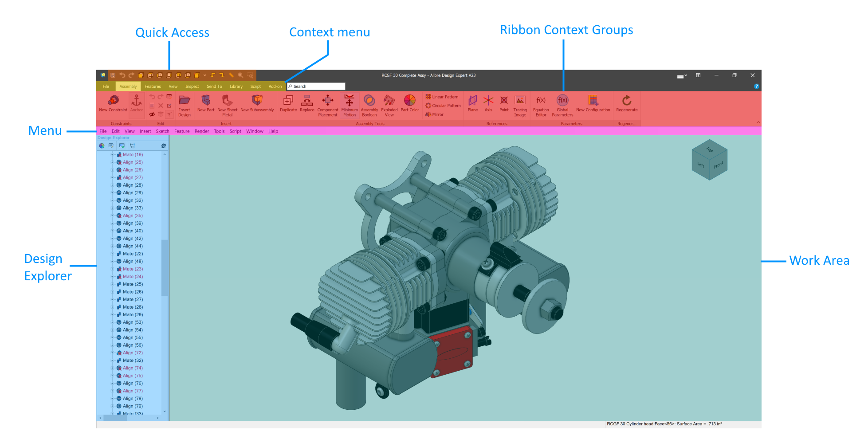868x443 pixels.
Task: Launch the Exploded View tool
Action: coord(389,106)
